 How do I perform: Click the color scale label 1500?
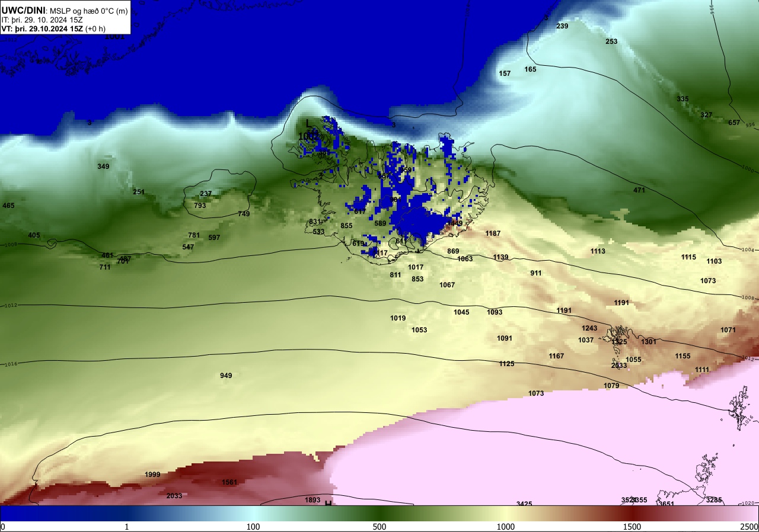coord(632,527)
